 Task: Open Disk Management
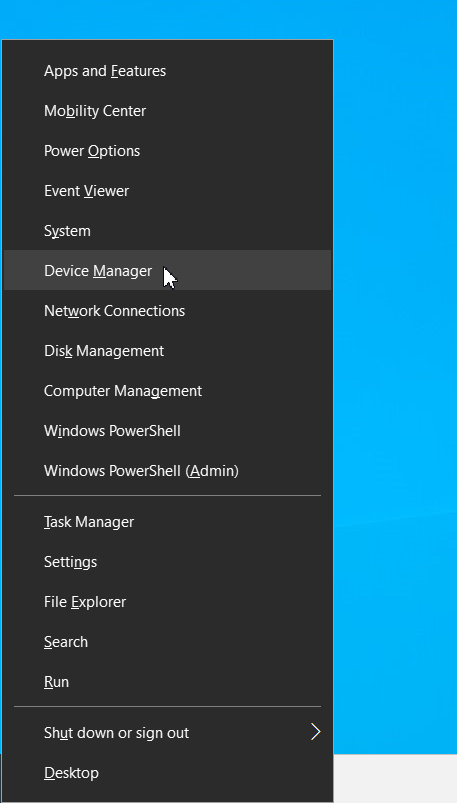coord(167,350)
